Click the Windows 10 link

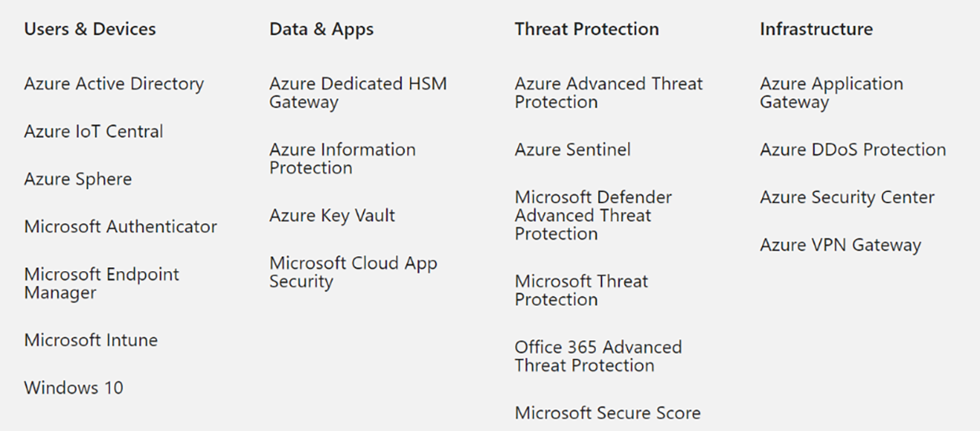pos(73,388)
